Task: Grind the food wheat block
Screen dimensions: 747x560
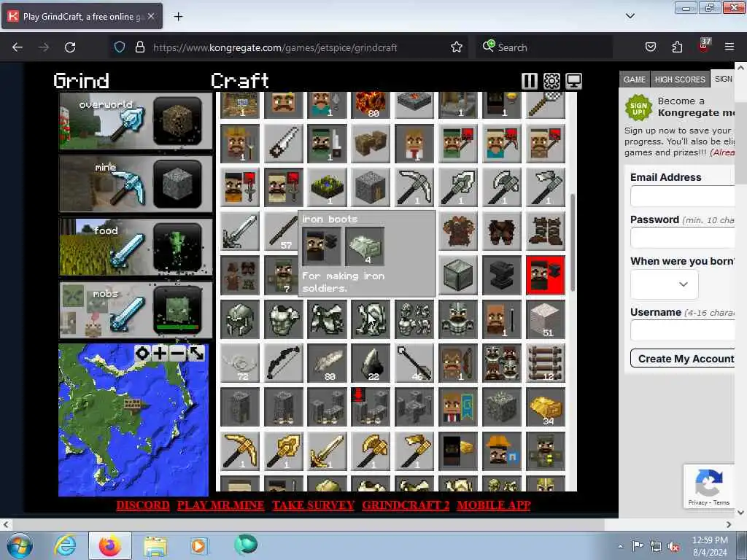Action: pyautogui.click(x=177, y=246)
